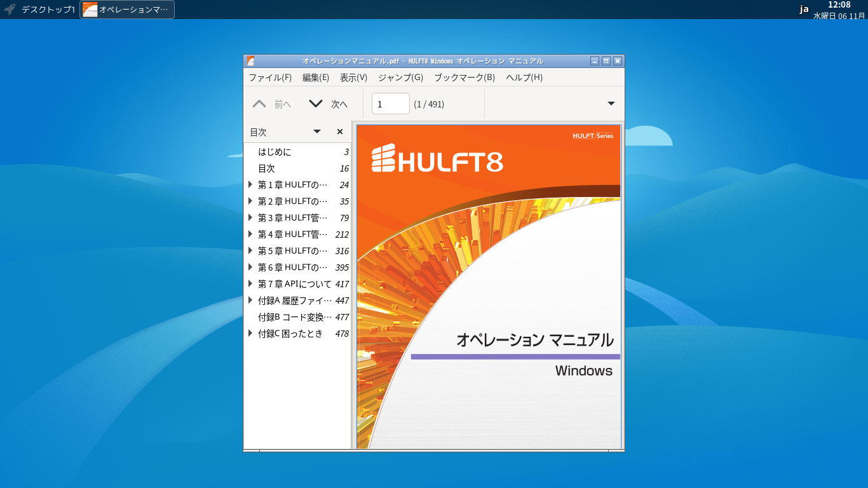Click the PDF viewer icon in the title bar

[x=251, y=61]
